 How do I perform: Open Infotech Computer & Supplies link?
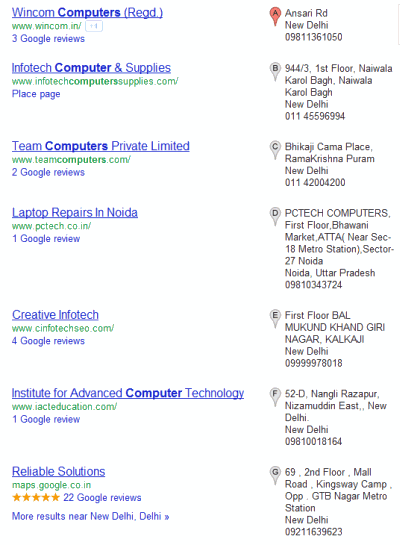pos(91,68)
